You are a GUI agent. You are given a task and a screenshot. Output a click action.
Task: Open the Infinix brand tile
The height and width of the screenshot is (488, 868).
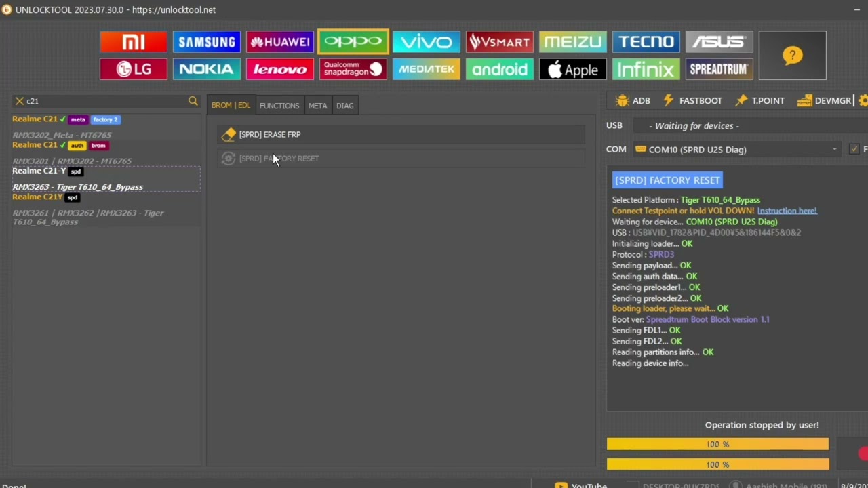(646, 69)
